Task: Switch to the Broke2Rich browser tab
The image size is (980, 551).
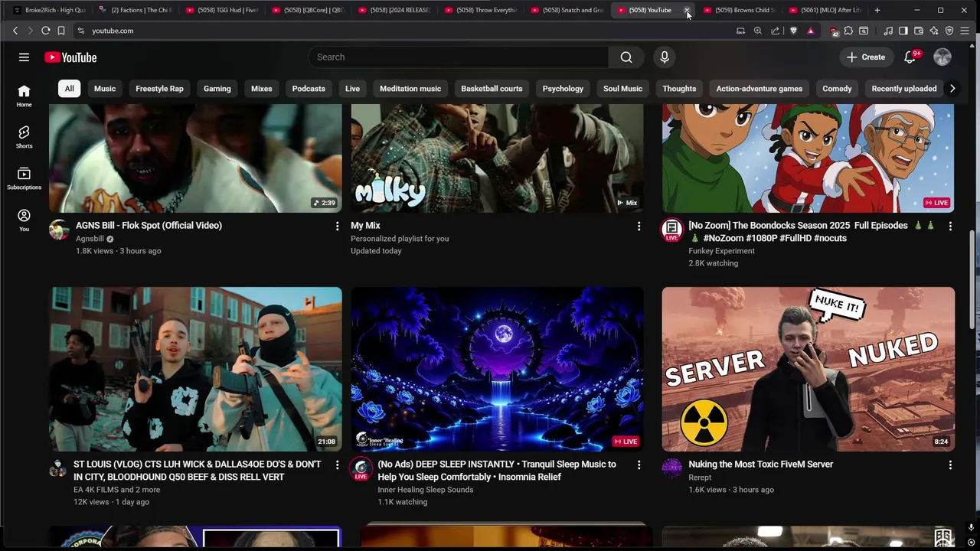Action: (x=50, y=10)
